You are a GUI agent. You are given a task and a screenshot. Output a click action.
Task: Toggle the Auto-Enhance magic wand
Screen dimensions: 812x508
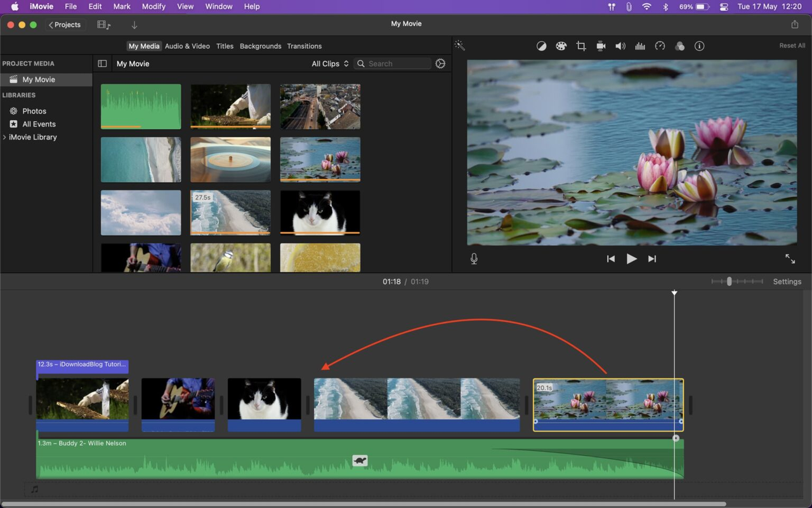(459, 45)
